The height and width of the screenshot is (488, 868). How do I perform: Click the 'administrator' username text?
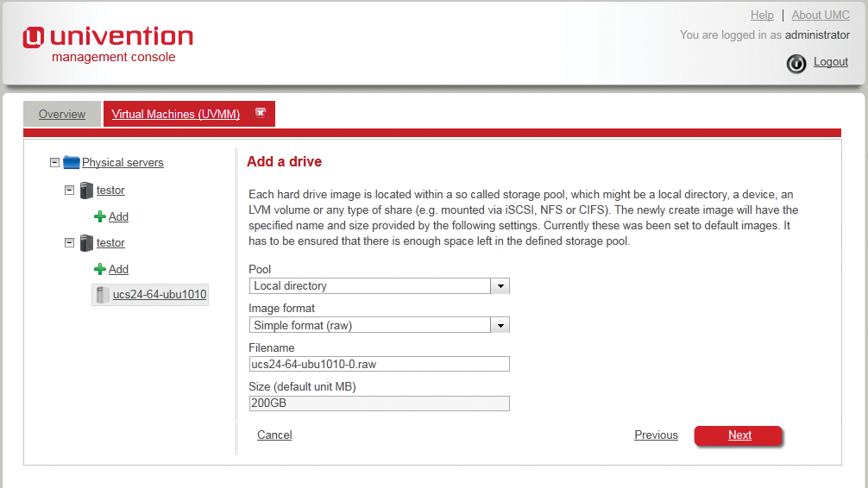pyautogui.click(x=817, y=34)
